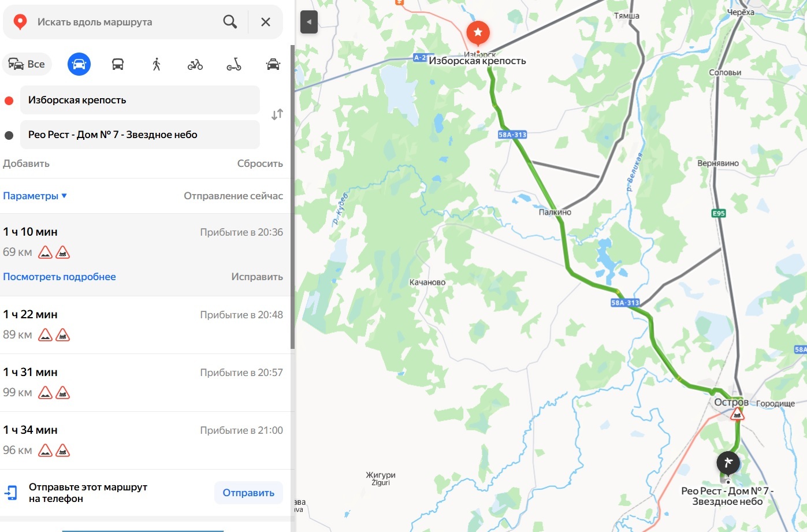Viewport: 807px width, 532px height.
Task: Choose the Все transport tab
Action: 27,64
